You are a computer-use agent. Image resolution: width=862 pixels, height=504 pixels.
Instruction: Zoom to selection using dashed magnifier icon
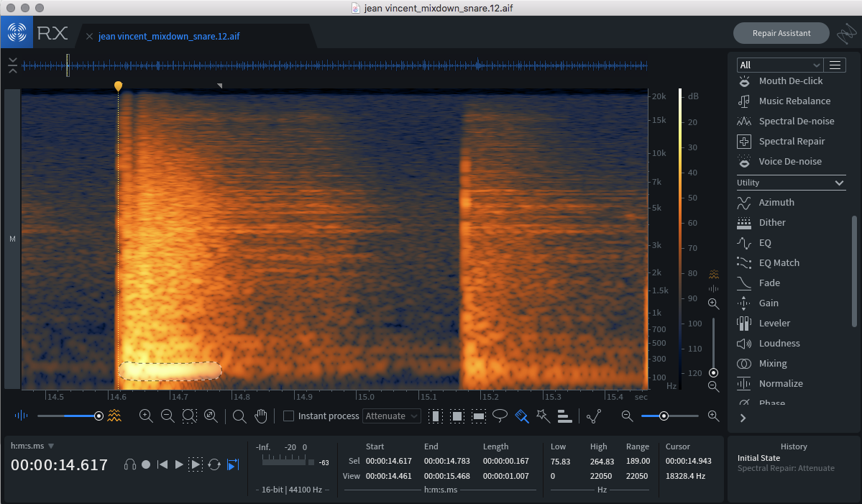coord(189,416)
